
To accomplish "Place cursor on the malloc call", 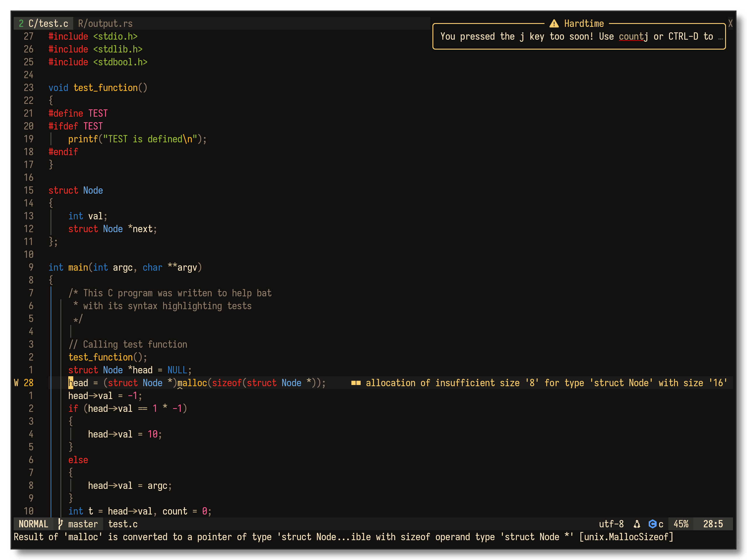I will [192, 383].
